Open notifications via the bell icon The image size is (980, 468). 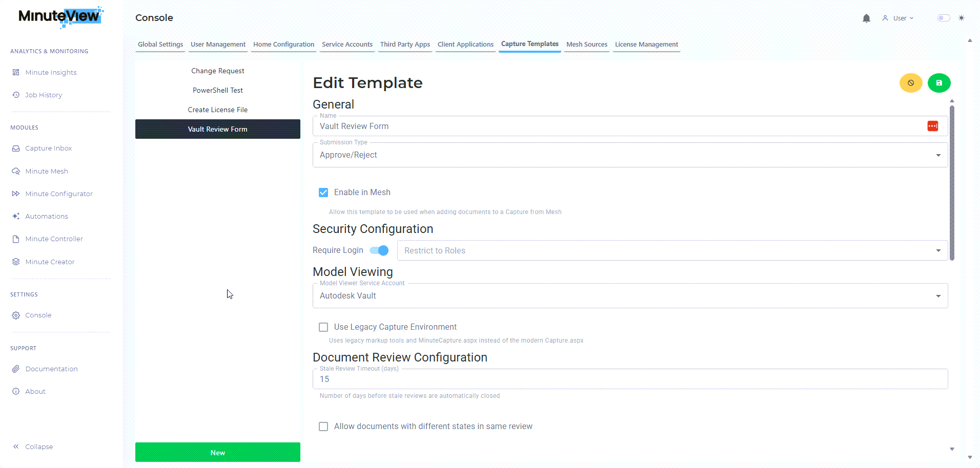click(x=866, y=18)
